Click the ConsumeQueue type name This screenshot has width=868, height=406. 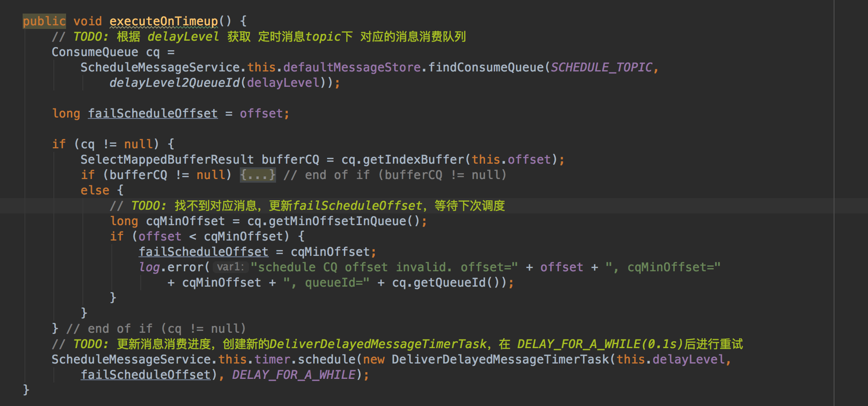coord(95,52)
